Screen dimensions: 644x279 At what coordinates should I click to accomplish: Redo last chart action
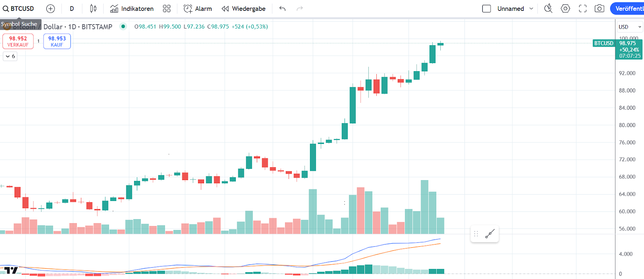299,8
